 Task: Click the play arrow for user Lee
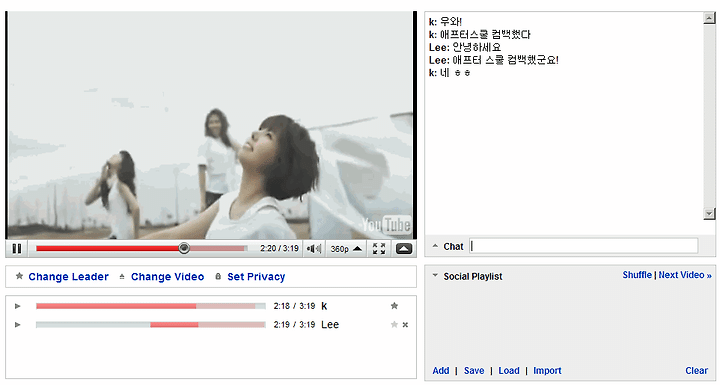pyautogui.click(x=17, y=325)
